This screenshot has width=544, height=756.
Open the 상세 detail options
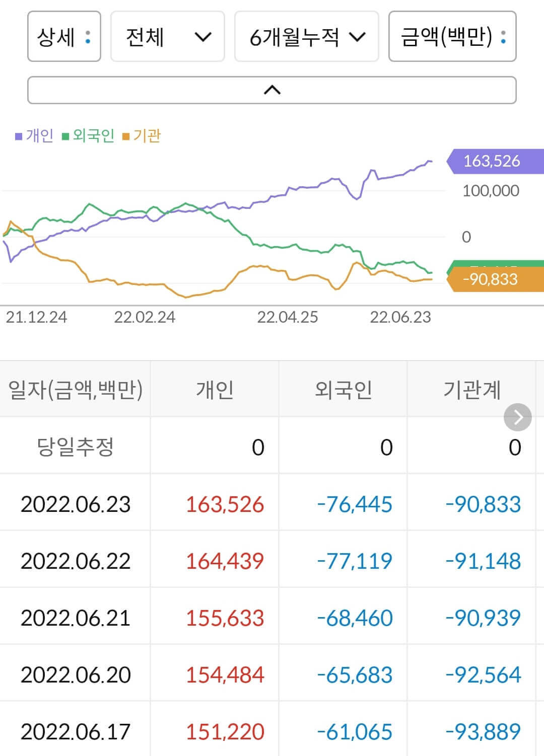(63, 37)
